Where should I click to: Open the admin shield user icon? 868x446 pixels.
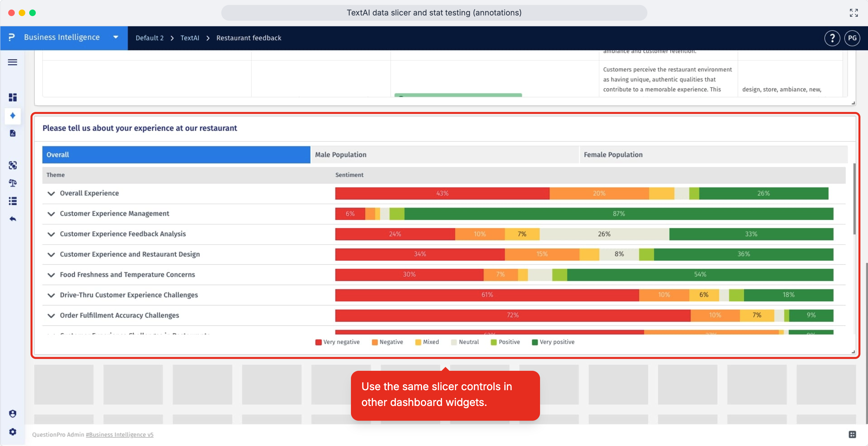[x=12, y=413]
